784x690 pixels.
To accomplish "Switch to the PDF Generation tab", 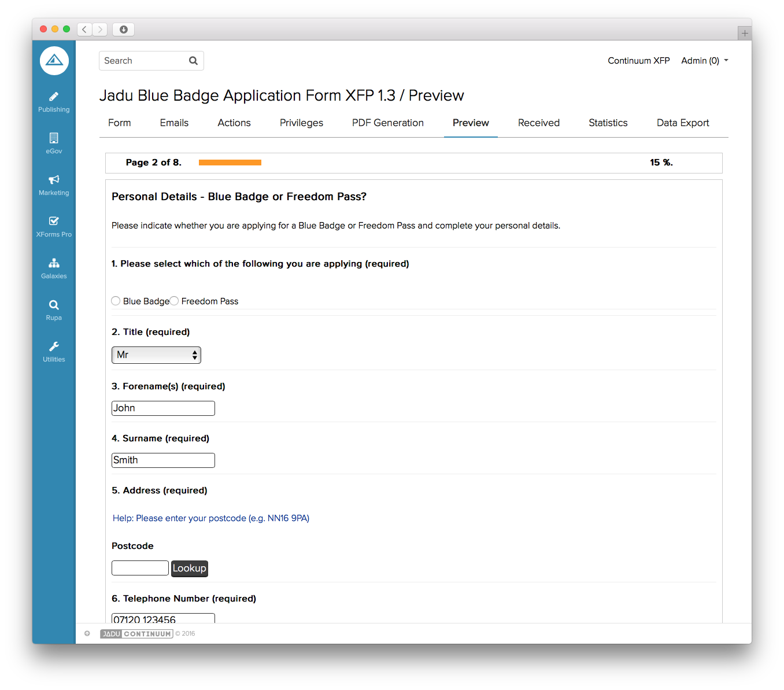I will tap(388, 123).
